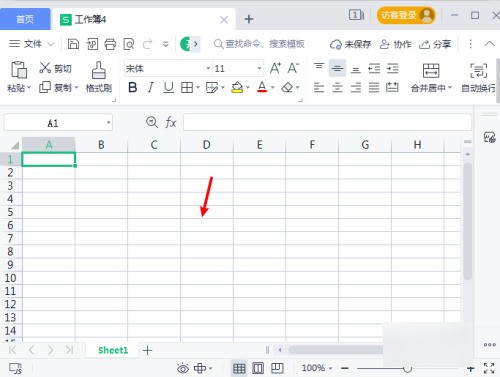Increase font size with A+ icon

click(x=275, y=68)
